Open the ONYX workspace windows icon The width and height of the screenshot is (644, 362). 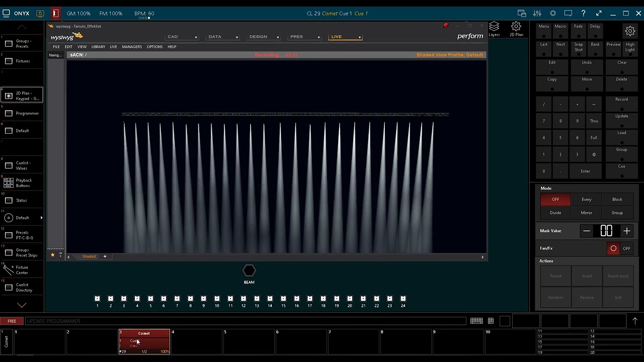pos(522,14)
